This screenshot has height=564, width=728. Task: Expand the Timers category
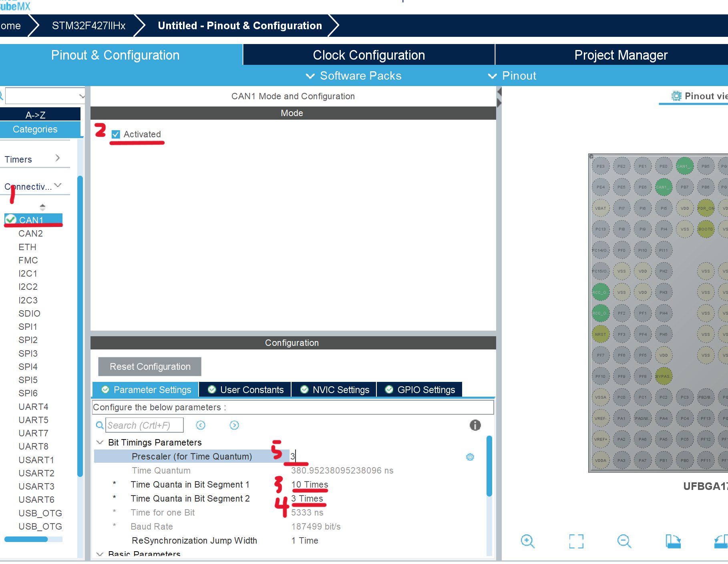[x=58, y=158]
